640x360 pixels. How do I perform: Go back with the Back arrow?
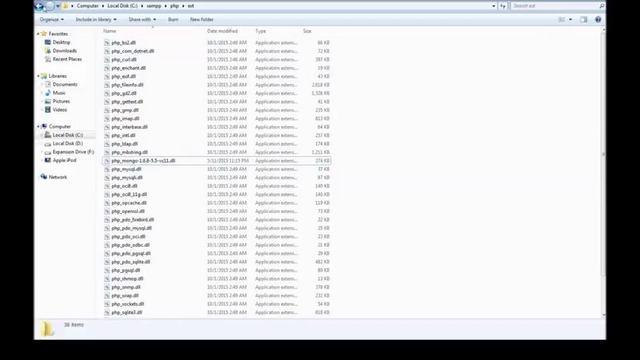(x=40, y=6)
